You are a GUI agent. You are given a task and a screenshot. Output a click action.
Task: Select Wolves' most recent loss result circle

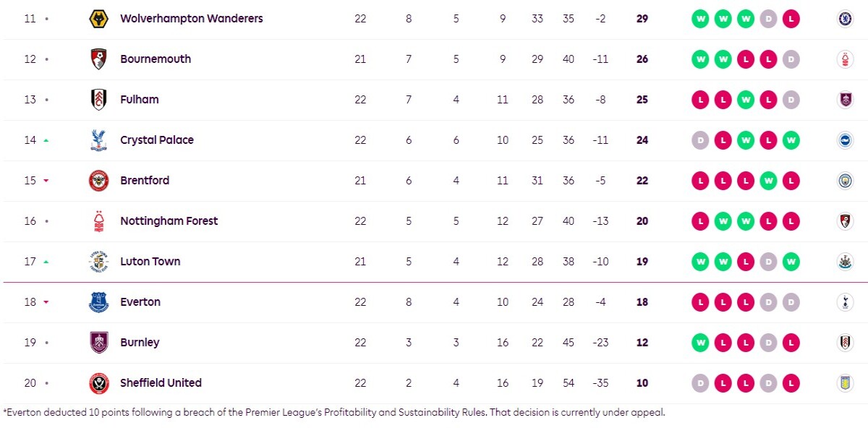pyautogui.click(x=791, y=19)
